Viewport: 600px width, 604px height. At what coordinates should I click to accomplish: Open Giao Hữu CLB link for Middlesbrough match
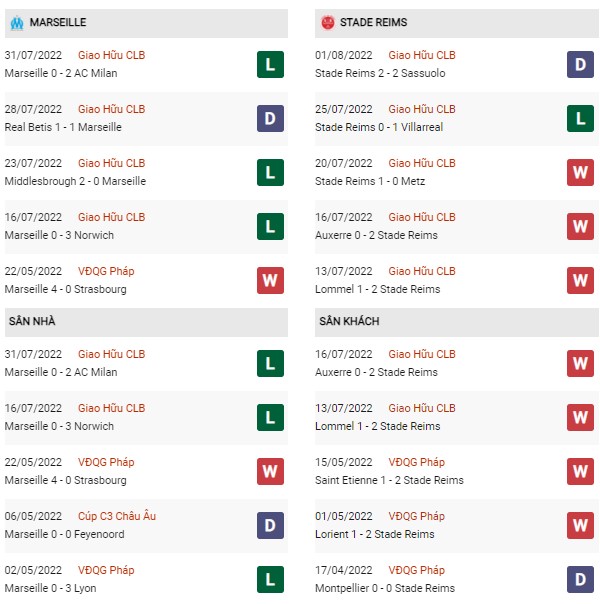[x=112, y=163]
